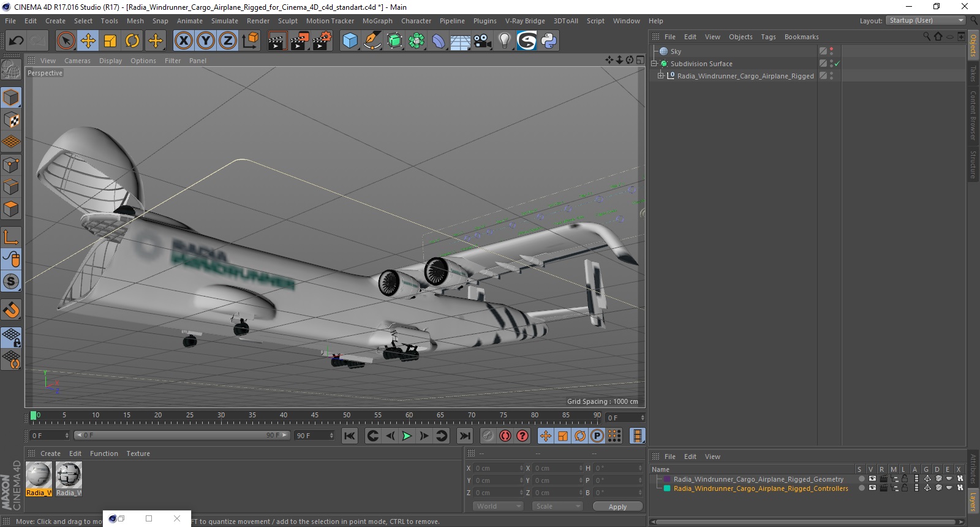980x527 pixels.
Task: Toggle Sky object visibility dots
Action: coord(831,51)
